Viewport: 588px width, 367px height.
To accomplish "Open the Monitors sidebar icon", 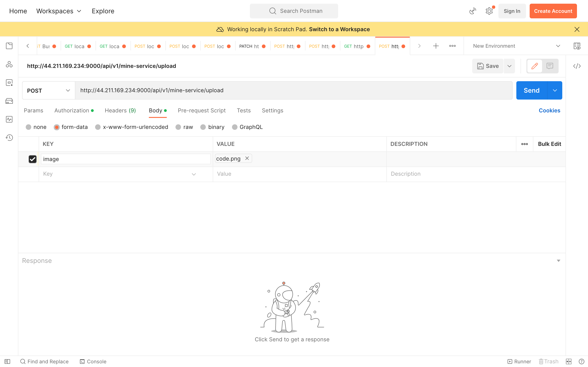I will tap(9, 119).
